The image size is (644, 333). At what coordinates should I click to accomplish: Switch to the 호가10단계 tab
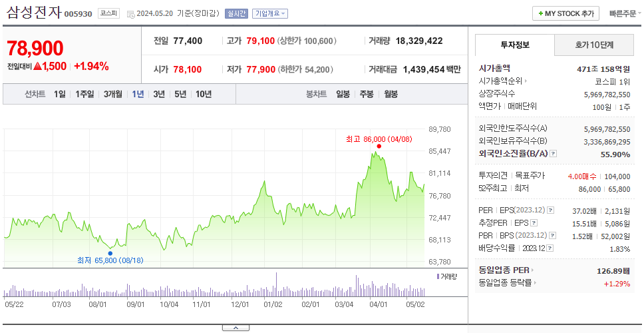594,45
